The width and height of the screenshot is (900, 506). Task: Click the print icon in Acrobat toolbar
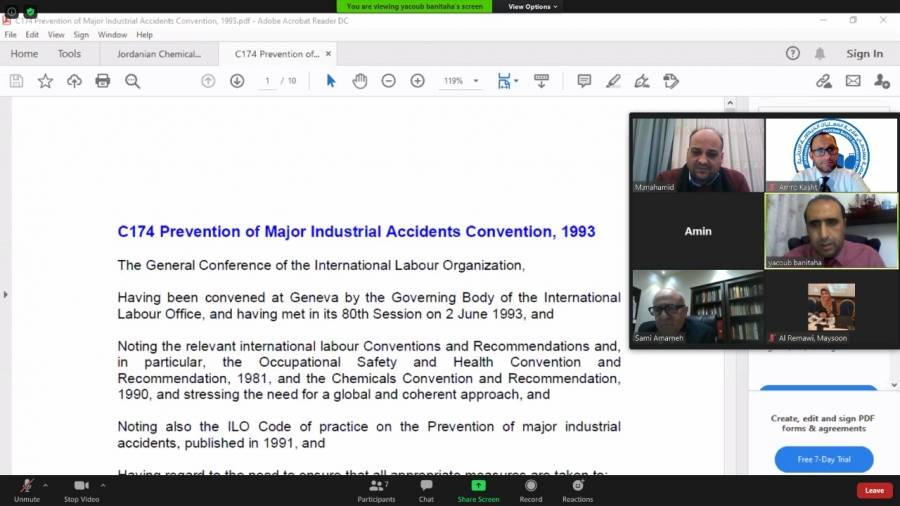pos(102,81)
